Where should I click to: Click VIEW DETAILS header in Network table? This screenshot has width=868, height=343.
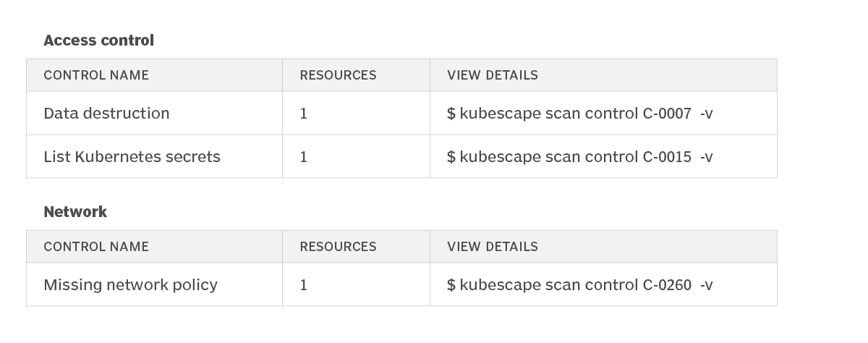coord(492,247)
